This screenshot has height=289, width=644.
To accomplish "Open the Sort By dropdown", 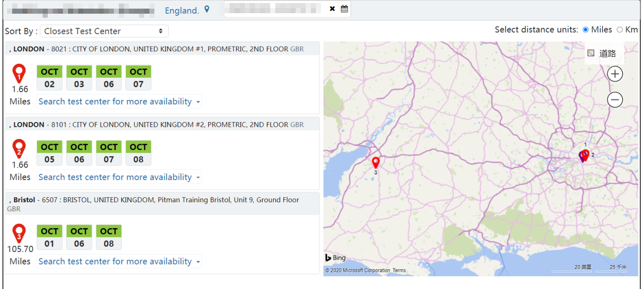I will coord(104,31).
